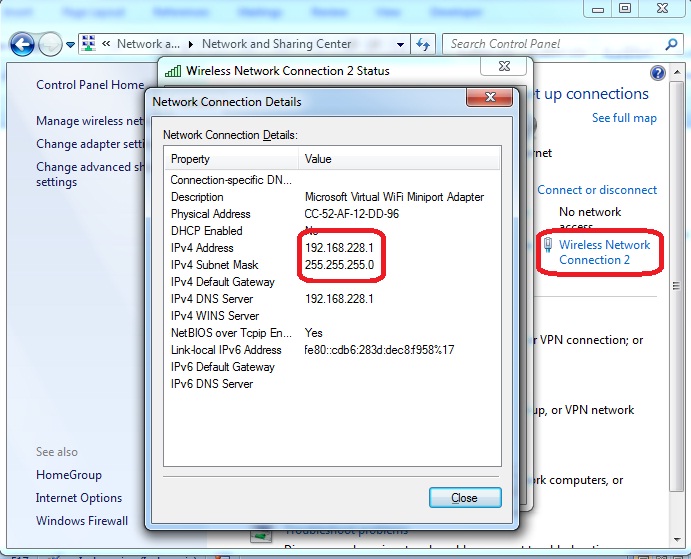Screen dimensions: 691x559
Task: Click the Back navigation arrow button
Action: (22, 44)
